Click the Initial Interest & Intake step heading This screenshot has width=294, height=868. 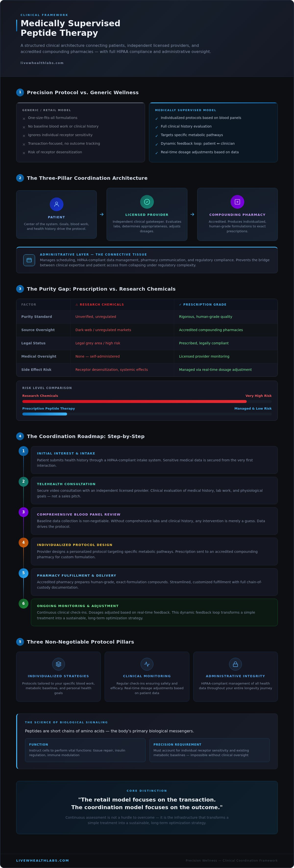coord(66,453)
